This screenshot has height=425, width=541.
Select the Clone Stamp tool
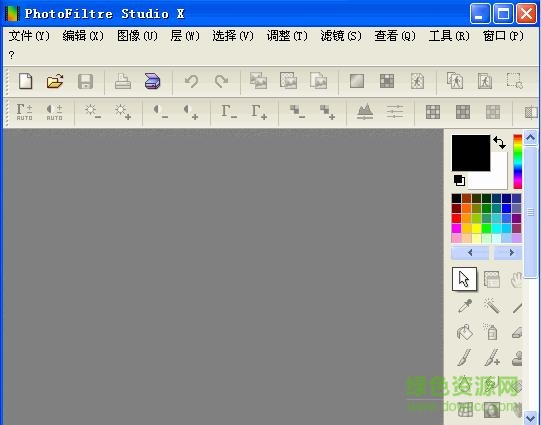517,358
